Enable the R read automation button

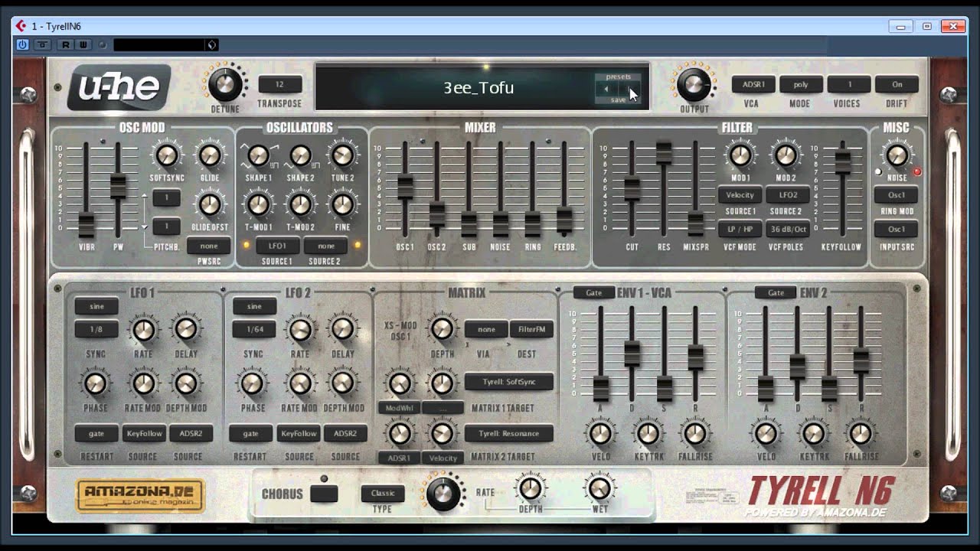pos(67,44)
